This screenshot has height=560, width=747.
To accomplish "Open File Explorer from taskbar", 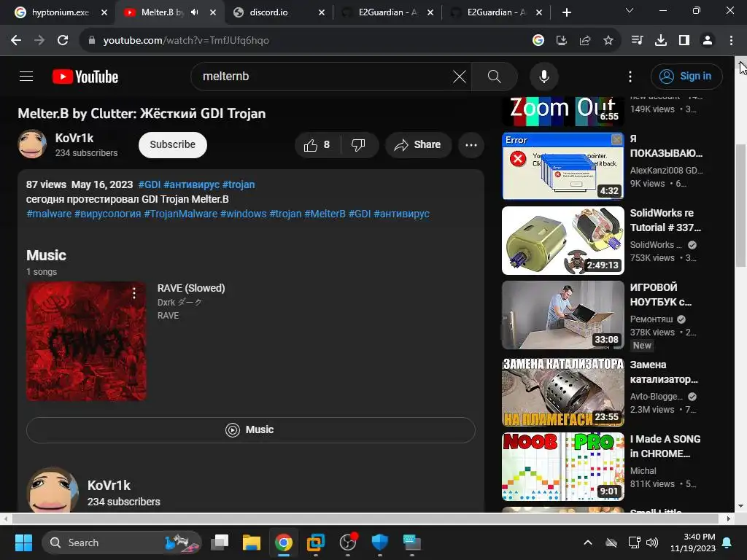I will 252,542.
